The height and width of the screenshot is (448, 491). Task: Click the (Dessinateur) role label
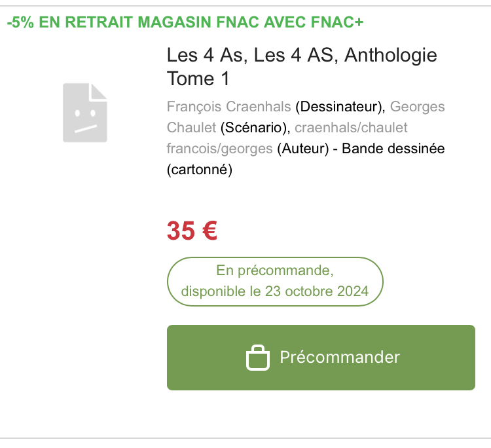coord(339,106)
